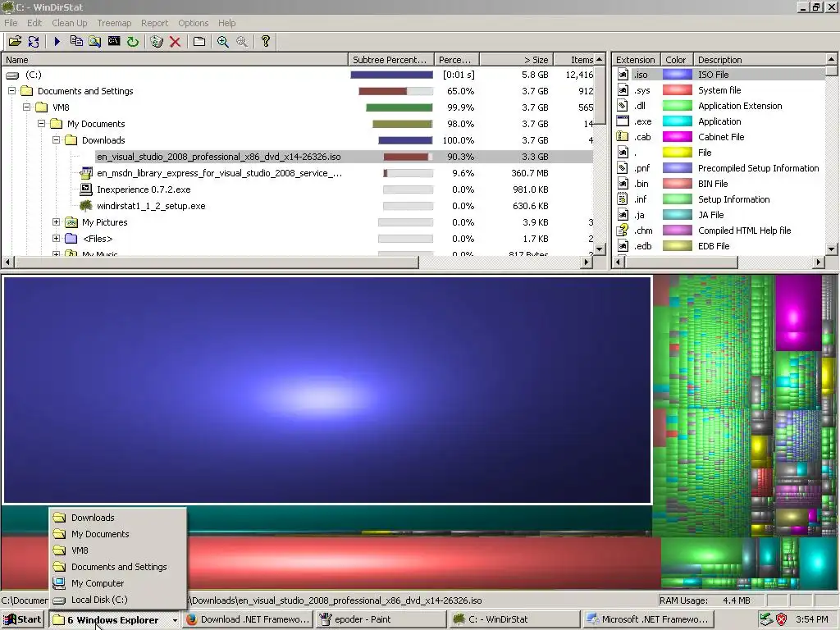Viewport: 840px width, 630px height.
Task: Open Command Prompt Here toolbar icon
Action: [113, 41]
